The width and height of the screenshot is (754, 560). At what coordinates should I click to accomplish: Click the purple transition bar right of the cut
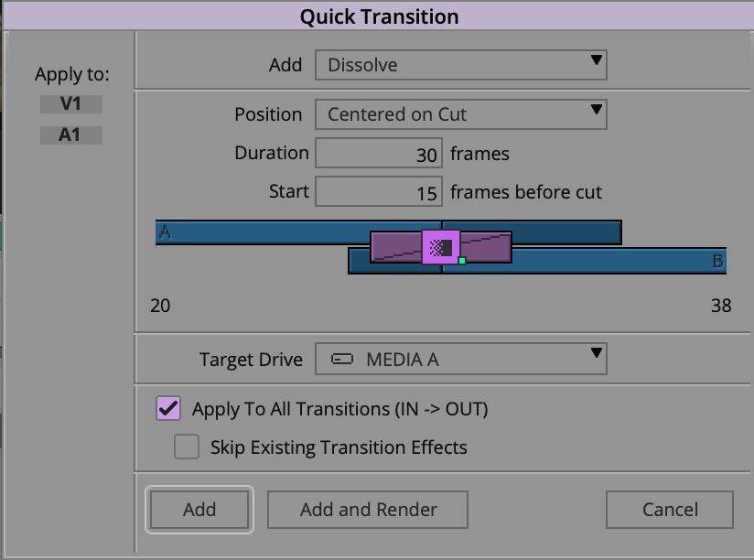[486, 246]
